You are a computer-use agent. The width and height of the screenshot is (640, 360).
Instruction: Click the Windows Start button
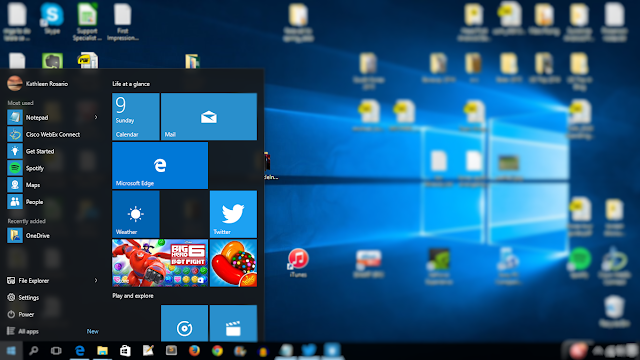(x=11, y=351)
